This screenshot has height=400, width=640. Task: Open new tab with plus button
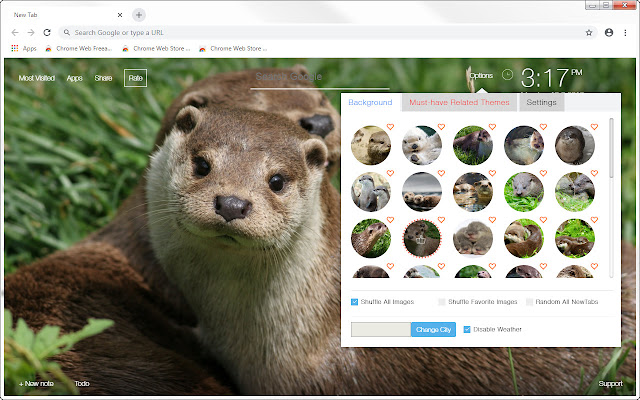tap(139, 15)
